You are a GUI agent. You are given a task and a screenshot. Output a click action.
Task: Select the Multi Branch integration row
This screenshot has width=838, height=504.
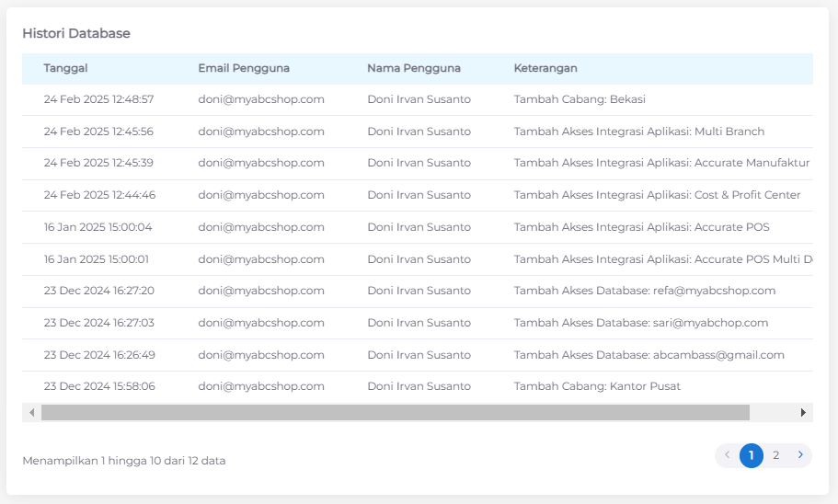pos(638,132)
